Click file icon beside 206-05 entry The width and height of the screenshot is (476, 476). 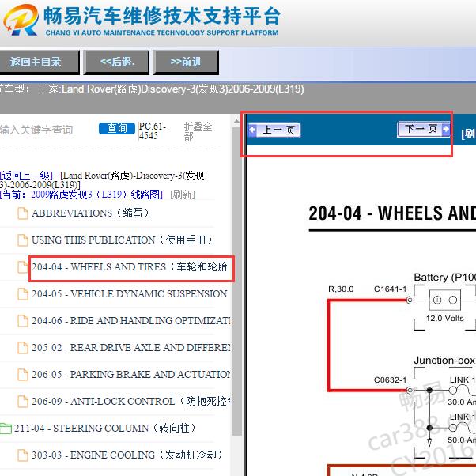23,375
